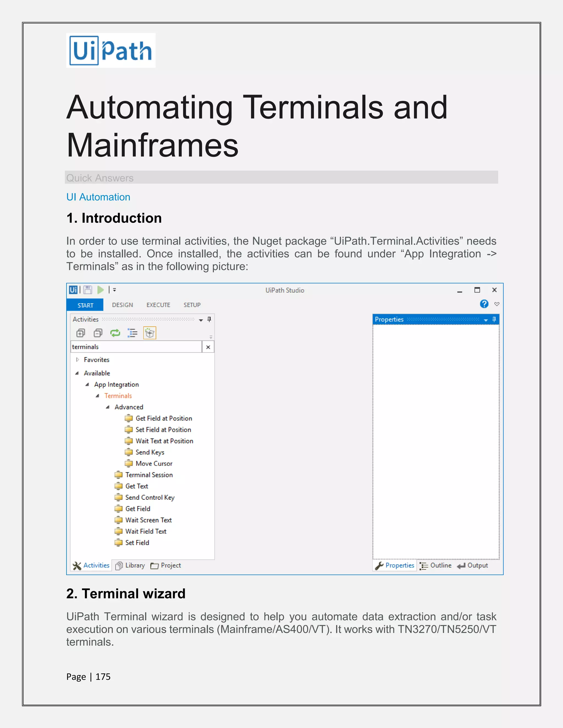Select Wait Text at Position activity

tap(159, 441)
